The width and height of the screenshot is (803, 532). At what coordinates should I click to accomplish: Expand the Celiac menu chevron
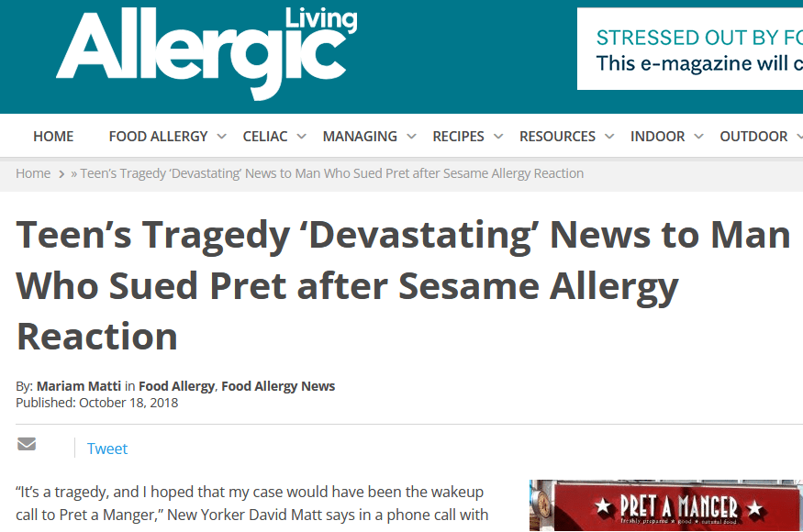301,137
